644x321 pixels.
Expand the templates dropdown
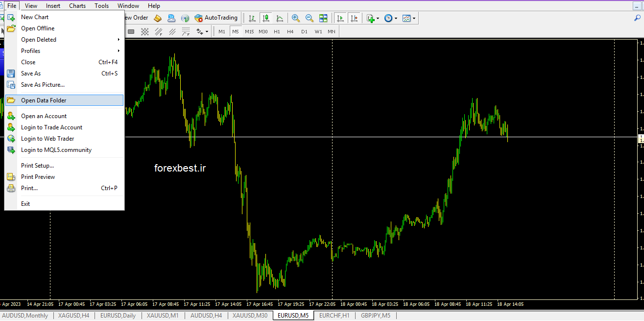(x=415, y=18)
